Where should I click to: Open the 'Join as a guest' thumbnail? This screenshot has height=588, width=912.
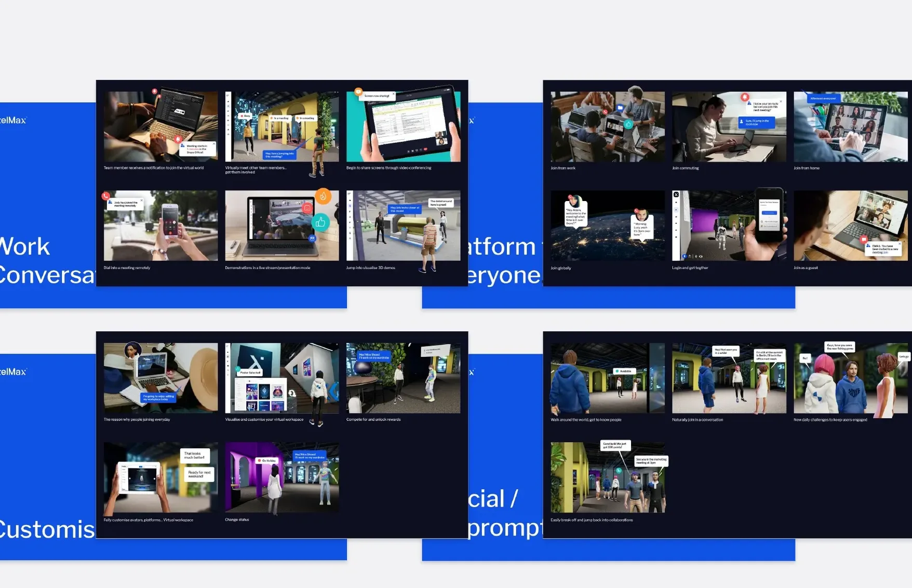[x=851, y=225]
